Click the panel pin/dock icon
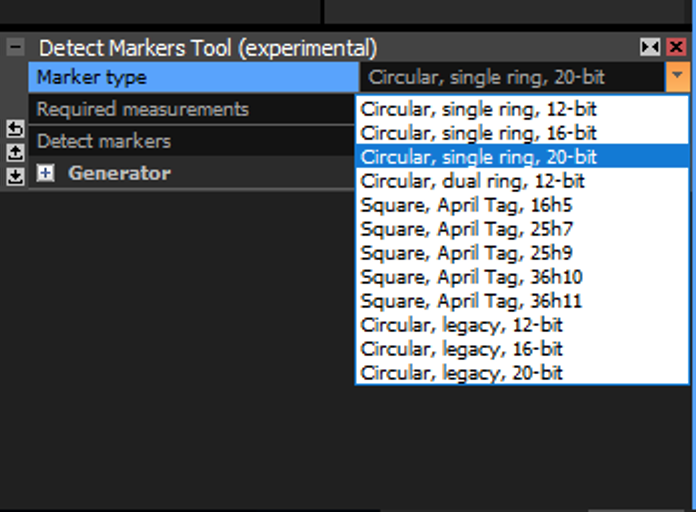The height and width of the screenshot is (512, 696). pyautogui.click(x=650, y=47)
